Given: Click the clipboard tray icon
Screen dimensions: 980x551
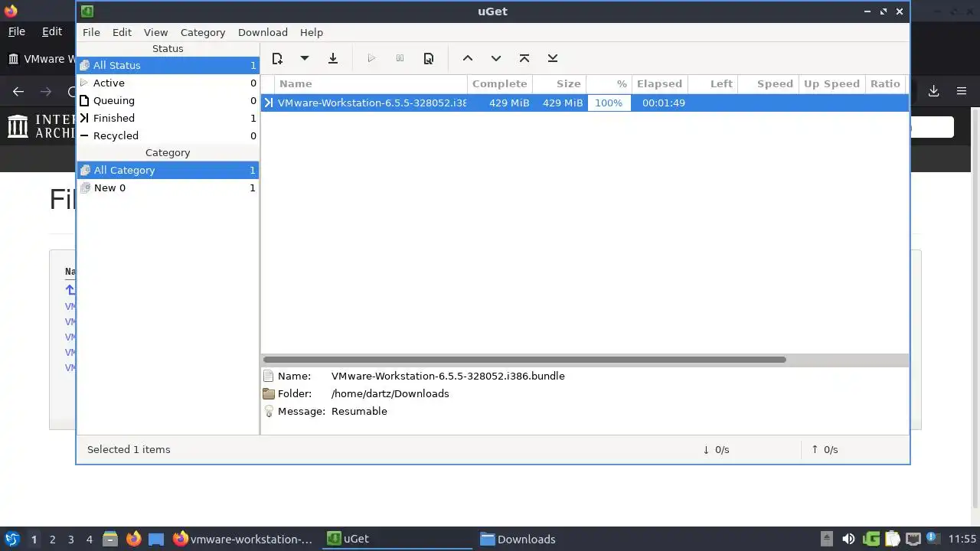Looking at the screenshot, I should [x=891, y=539].
